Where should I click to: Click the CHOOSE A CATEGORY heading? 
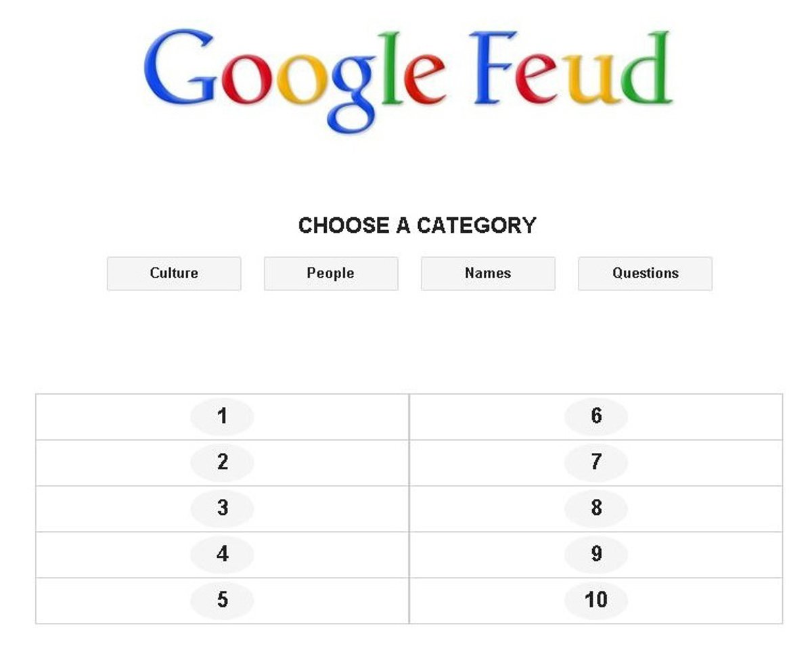point(417,225)
